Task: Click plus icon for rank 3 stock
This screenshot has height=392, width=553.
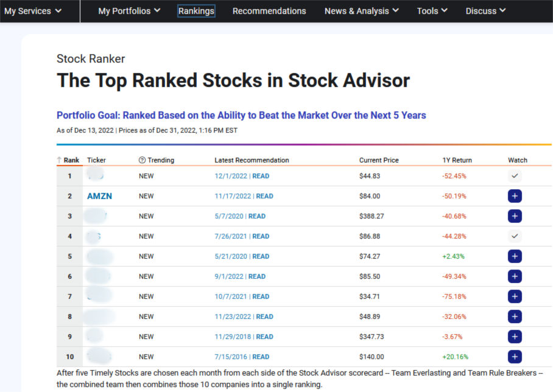Action: (515, 216)
